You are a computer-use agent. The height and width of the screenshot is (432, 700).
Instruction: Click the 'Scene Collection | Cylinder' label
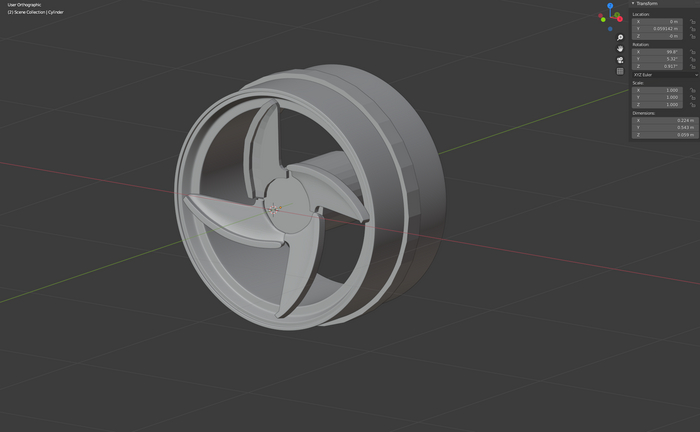click(x=39, y=12)
